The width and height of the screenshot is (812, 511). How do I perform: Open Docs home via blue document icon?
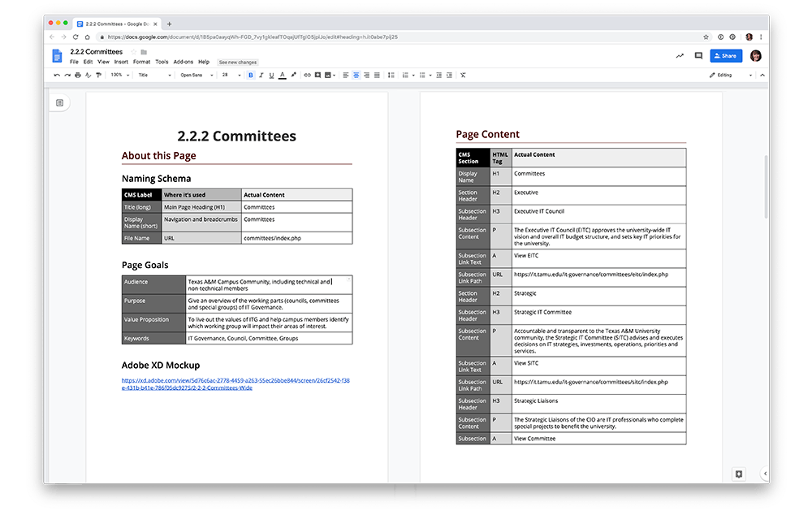[x=57, y=55]
